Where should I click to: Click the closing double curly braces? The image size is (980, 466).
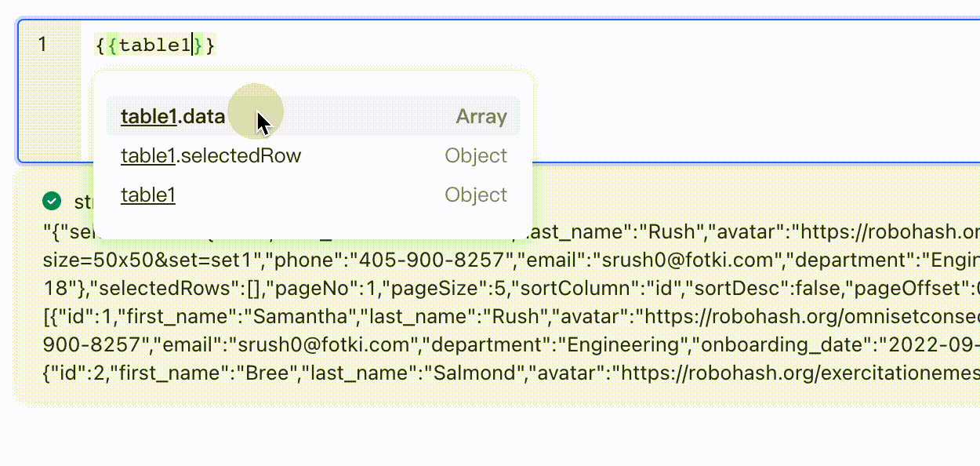[x=205, y=46]
